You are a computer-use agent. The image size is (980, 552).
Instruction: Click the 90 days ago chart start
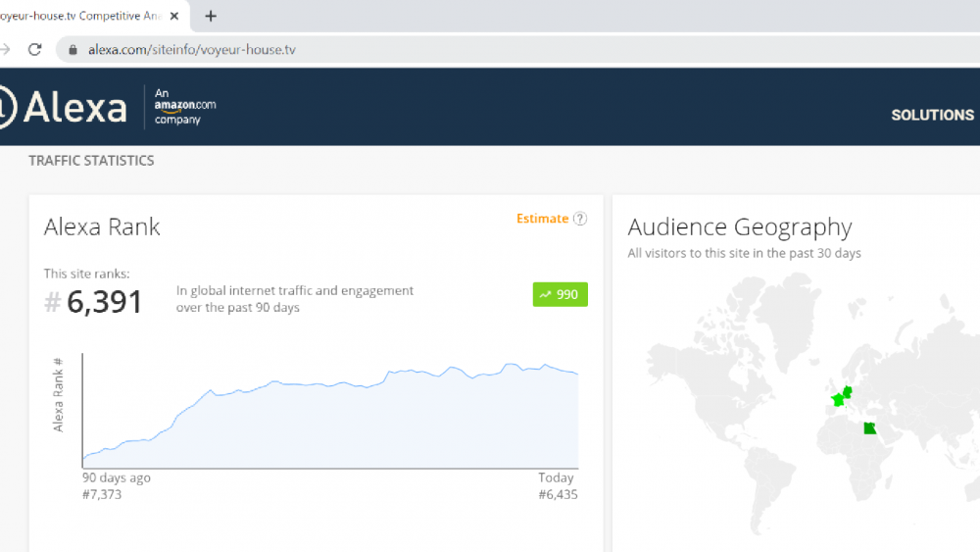click(x=116, y=478)
